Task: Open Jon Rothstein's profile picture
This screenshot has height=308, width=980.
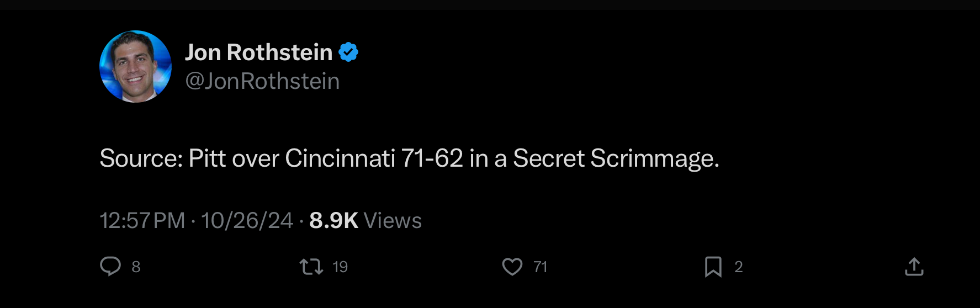Action: 135,66
